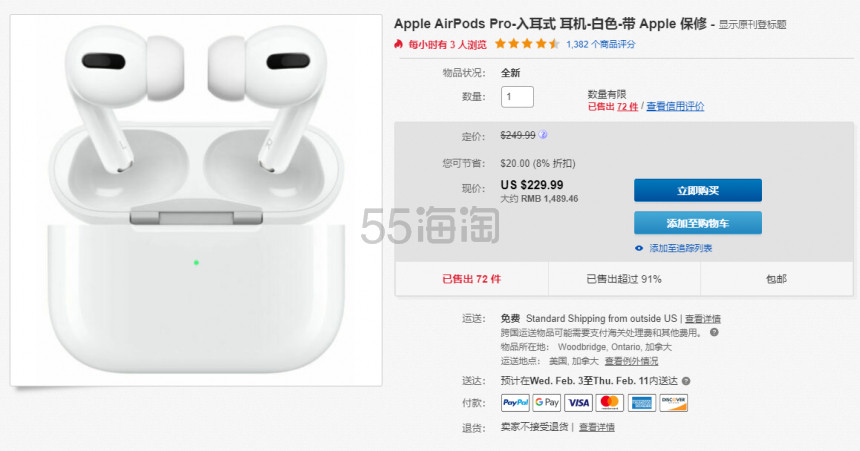This screenshot has height=451, width=860.
Task: Click the 显示原刊登标题 original title link
Action: coord(752,25)
